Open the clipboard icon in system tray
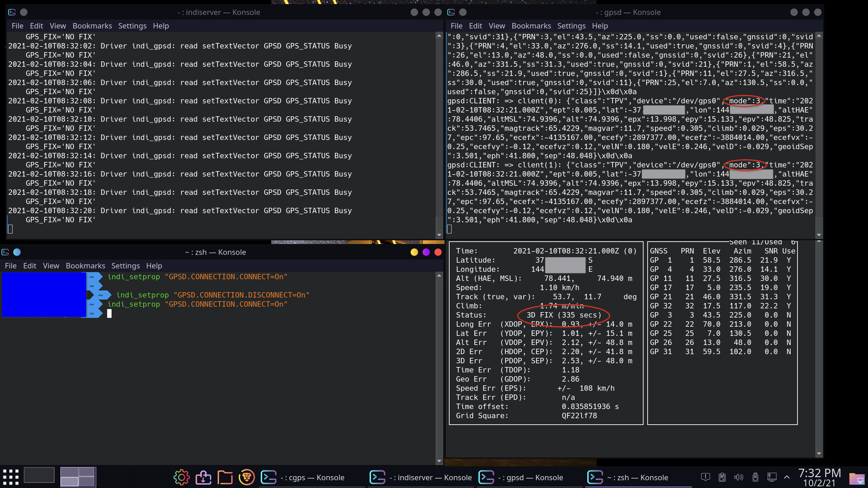The height and width of the screenshot is (488, 868). point(722,477)
